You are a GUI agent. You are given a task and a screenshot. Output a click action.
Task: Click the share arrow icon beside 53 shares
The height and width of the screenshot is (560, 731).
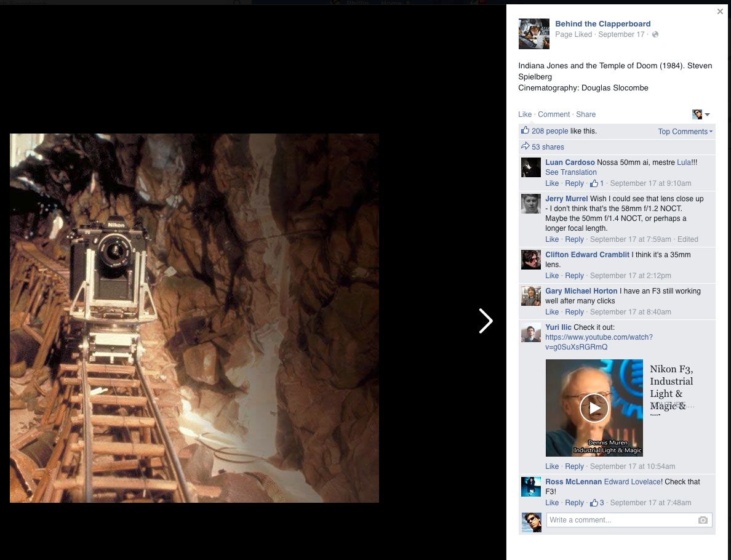tap(525, 146)
